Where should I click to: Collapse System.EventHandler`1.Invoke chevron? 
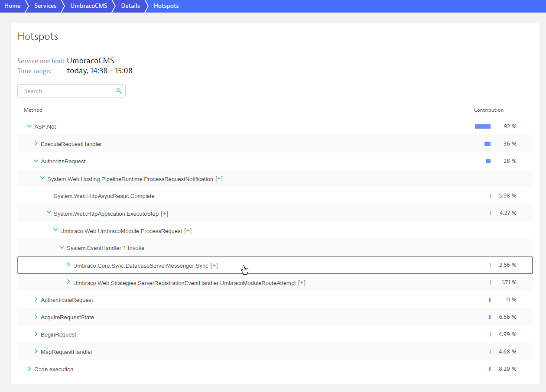pos(62,247)
